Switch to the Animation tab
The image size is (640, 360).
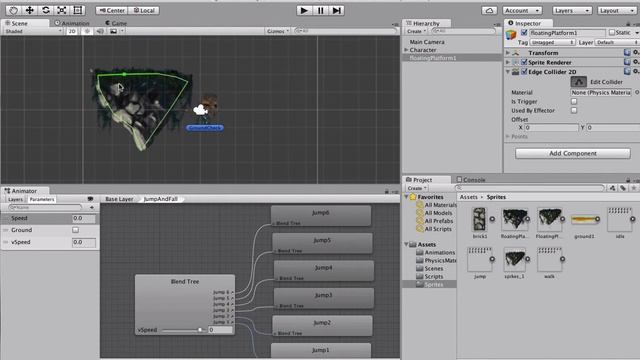coord(72,23)
